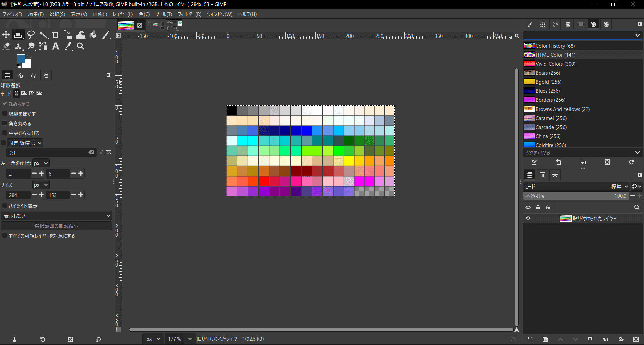
Task: Expand the palette filter dropdown arrow
Action: tap(637, 35)
